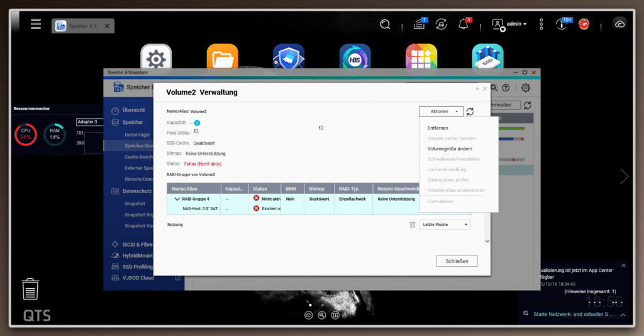Go to next desktop page arrow
644x336 pixels.
tap(624, 177)
